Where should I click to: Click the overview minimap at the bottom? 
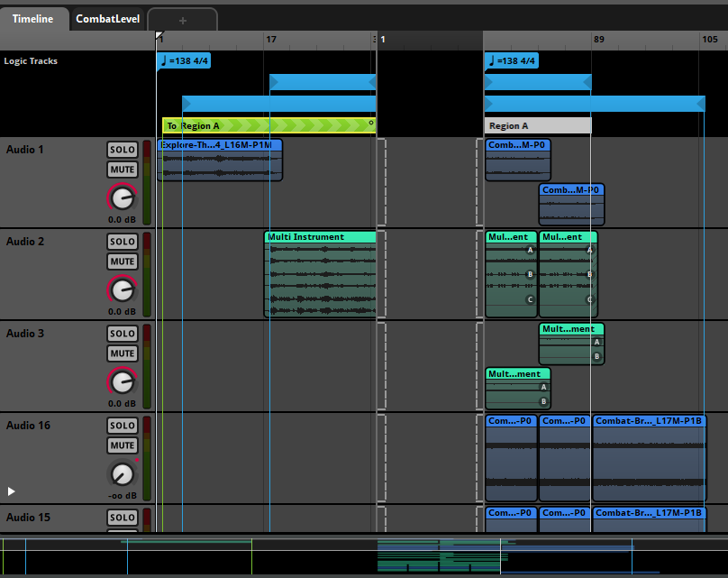(364, 556)
